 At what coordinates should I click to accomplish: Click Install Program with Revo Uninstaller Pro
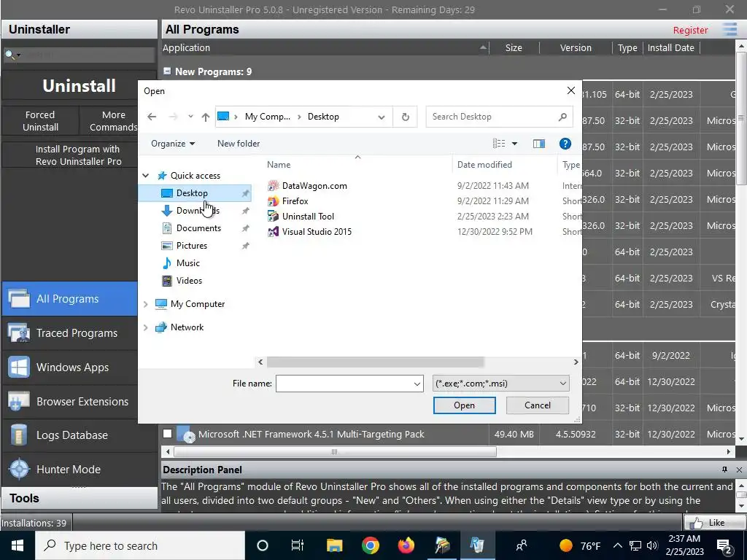[79, 155]
